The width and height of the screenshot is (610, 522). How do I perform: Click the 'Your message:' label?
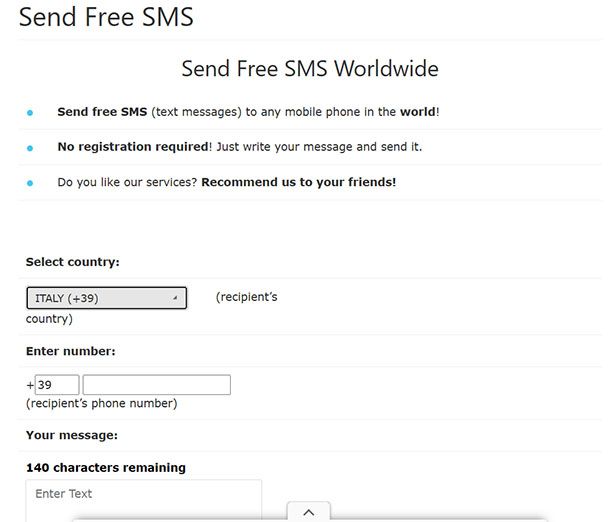coord(72,435)
